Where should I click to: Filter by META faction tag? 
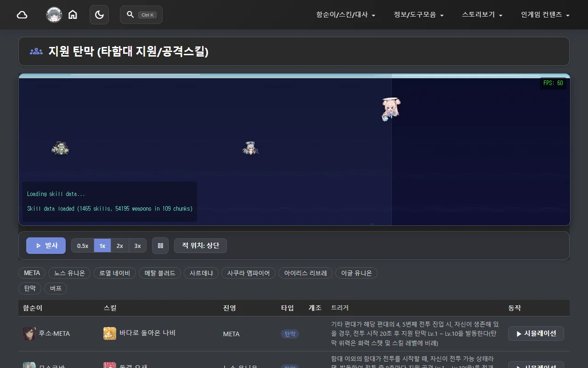32,273
